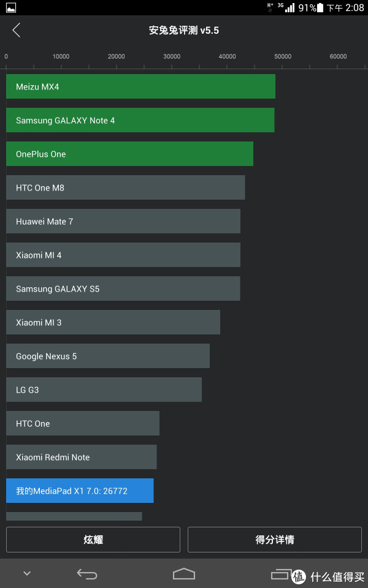Tap the picture notification icon in status bar
Screen dimensions: 368x588
point(11,7)
